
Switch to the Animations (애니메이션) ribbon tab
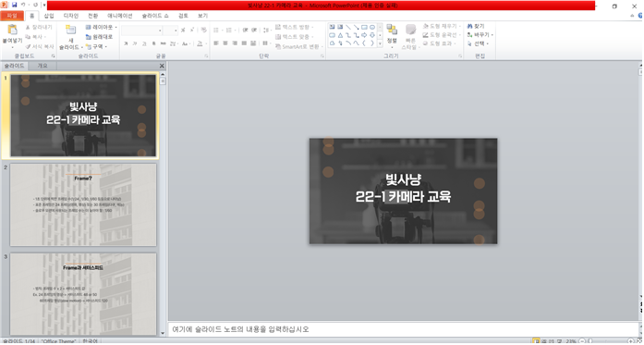click(120, 16)
